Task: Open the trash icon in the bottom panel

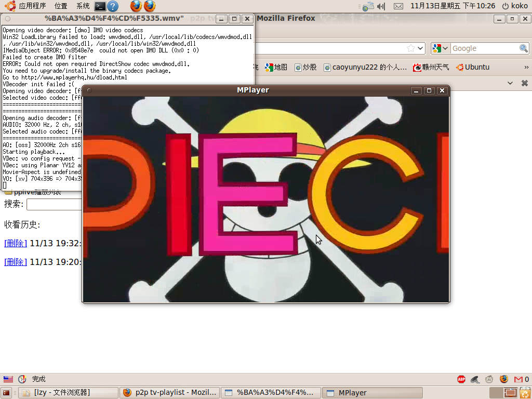Action: 525,393
